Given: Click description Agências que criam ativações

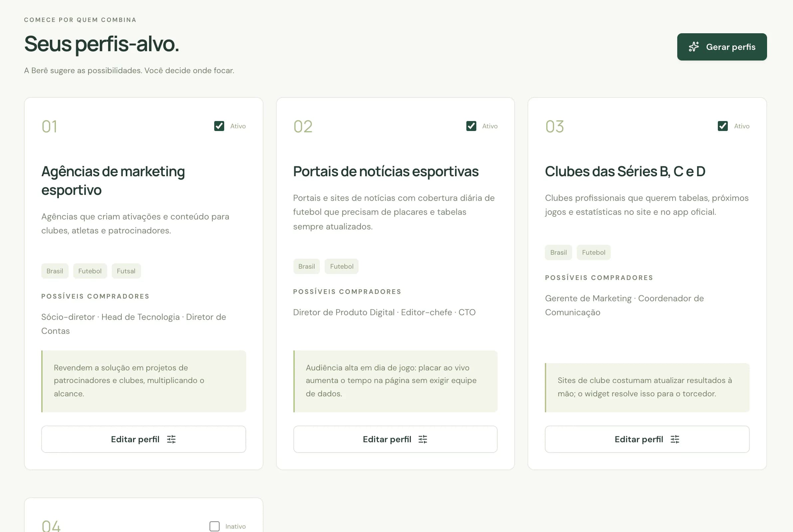Looking at the screenshot, I should (135, 223).
